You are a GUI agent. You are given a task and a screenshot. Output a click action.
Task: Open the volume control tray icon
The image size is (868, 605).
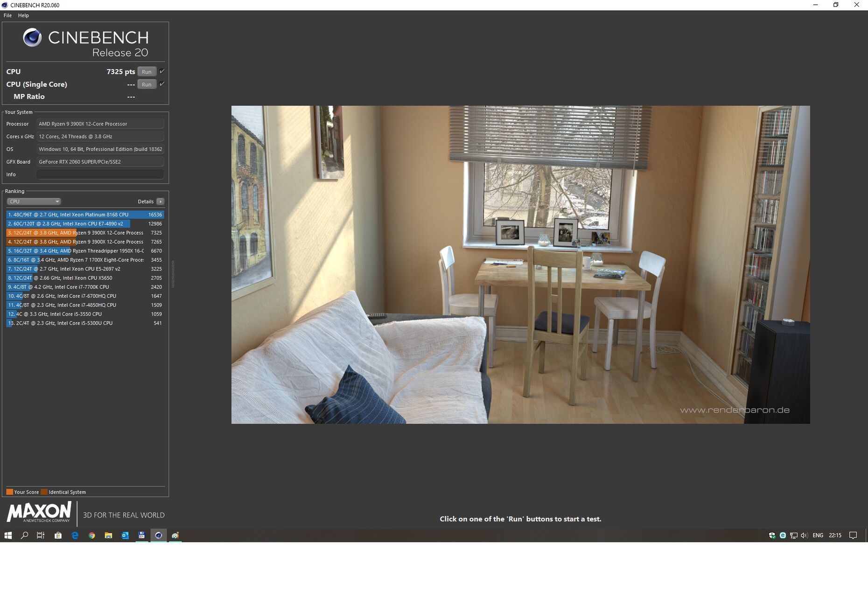804,535
